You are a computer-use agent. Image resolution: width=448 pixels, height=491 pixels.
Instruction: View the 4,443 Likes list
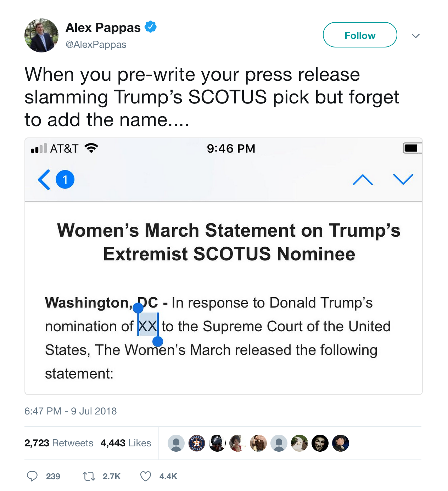pyautogui.click(x=126, y=443)
